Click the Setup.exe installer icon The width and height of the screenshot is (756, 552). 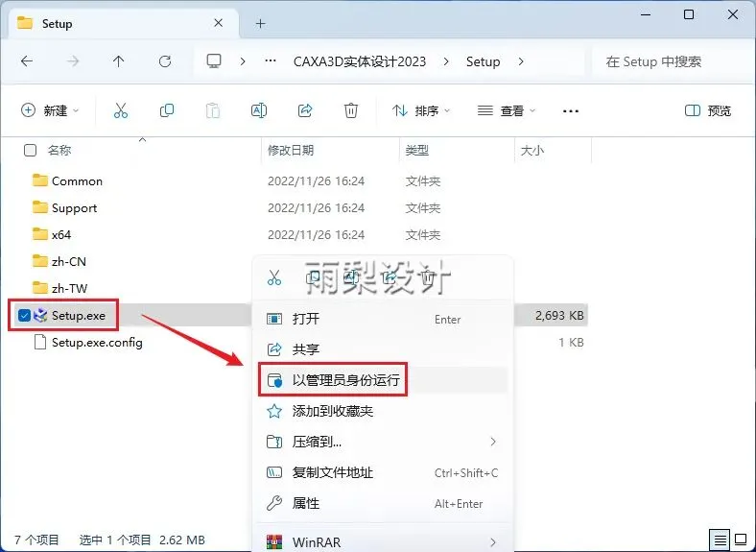click(x=40, y=316)
